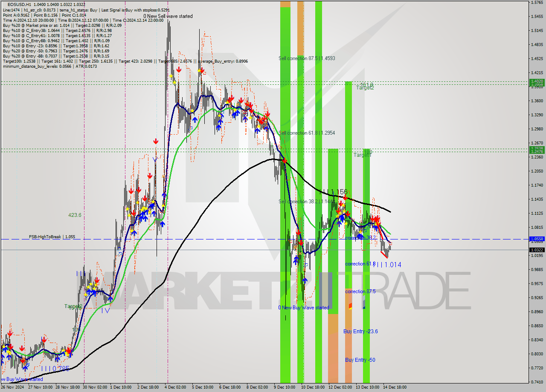Click the '9 Dec 10:00' time label

coord(284,388)
